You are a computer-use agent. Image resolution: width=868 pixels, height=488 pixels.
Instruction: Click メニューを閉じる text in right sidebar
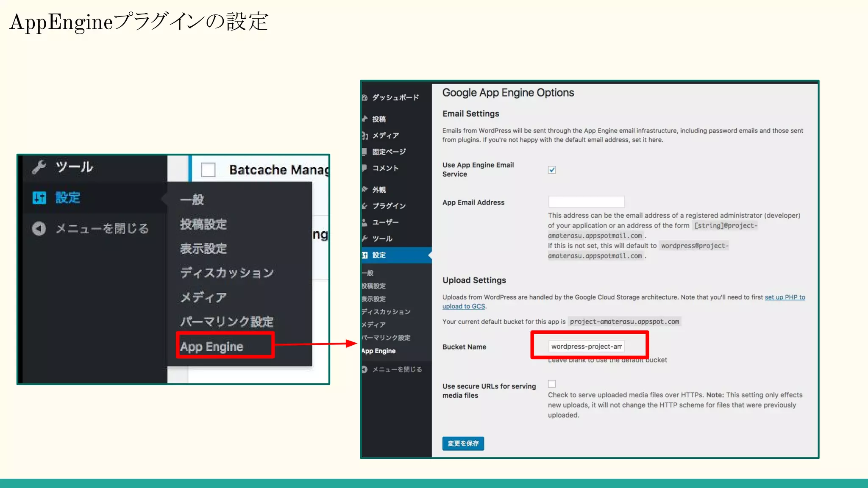click(398, 369)
